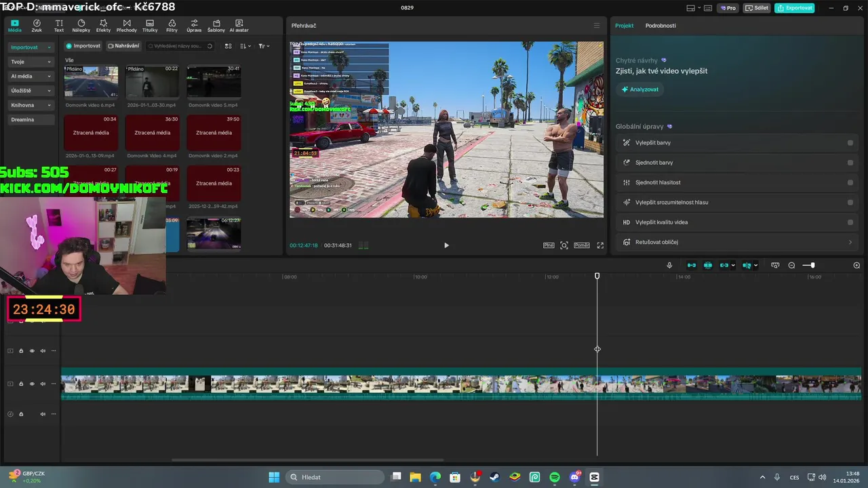Enable Vylepšit srozumitelnost hlasu checkbox
Viewport: 868px width, 488px height.
[x=850, y=203]
